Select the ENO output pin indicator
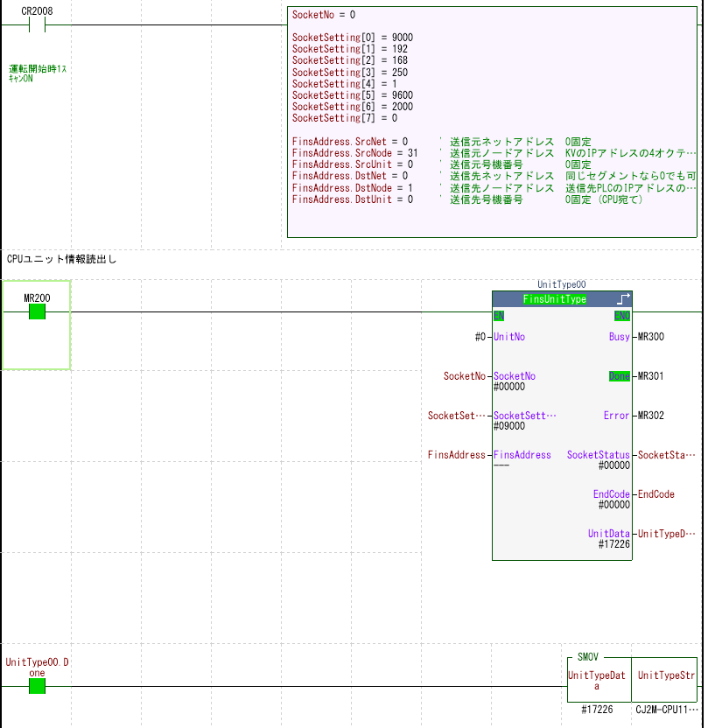 [622, 316]
